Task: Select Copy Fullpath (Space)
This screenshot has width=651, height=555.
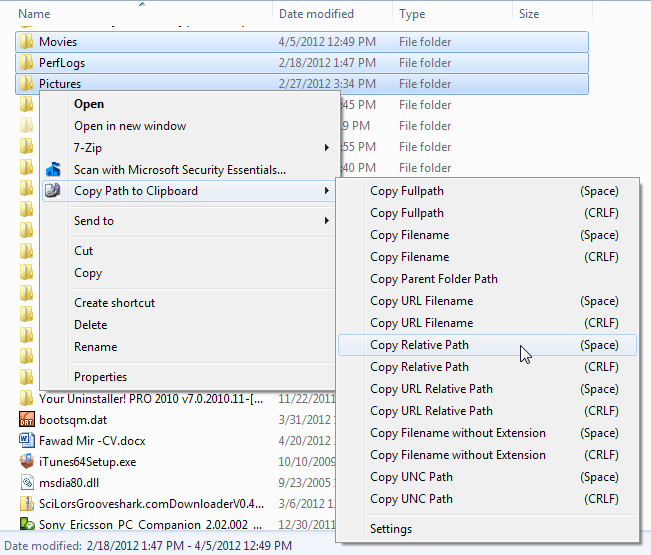Action: pos(487,191)
